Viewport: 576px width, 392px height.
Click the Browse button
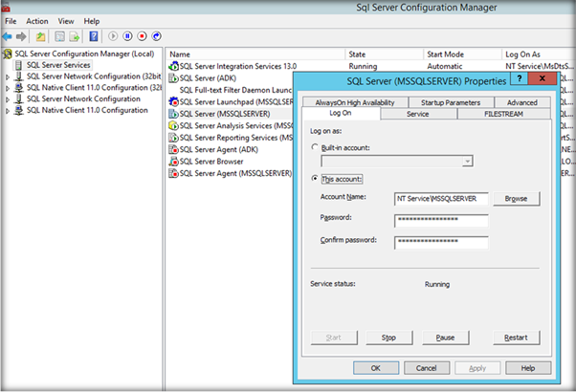[x=516, y=199]
